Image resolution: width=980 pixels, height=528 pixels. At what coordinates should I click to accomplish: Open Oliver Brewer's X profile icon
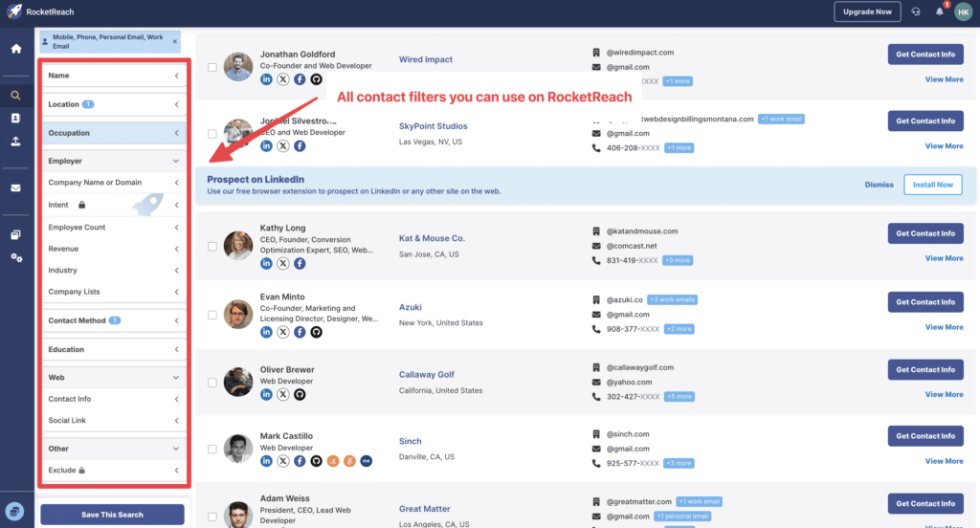click(x=283, y=394)
